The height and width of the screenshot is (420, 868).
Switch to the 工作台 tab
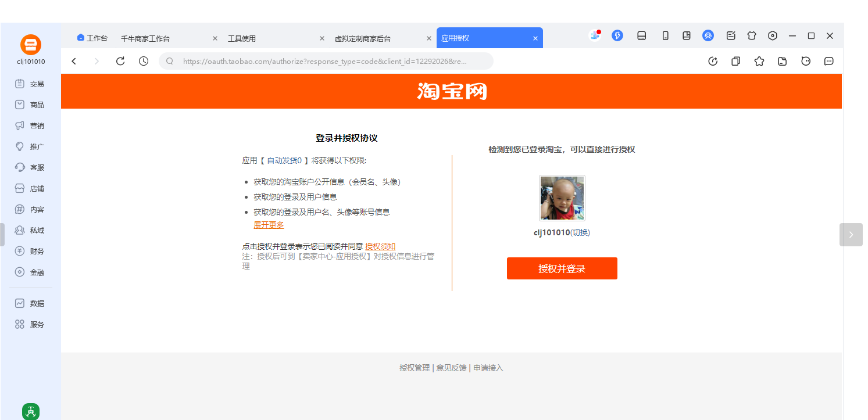click(x=92, y=38)
